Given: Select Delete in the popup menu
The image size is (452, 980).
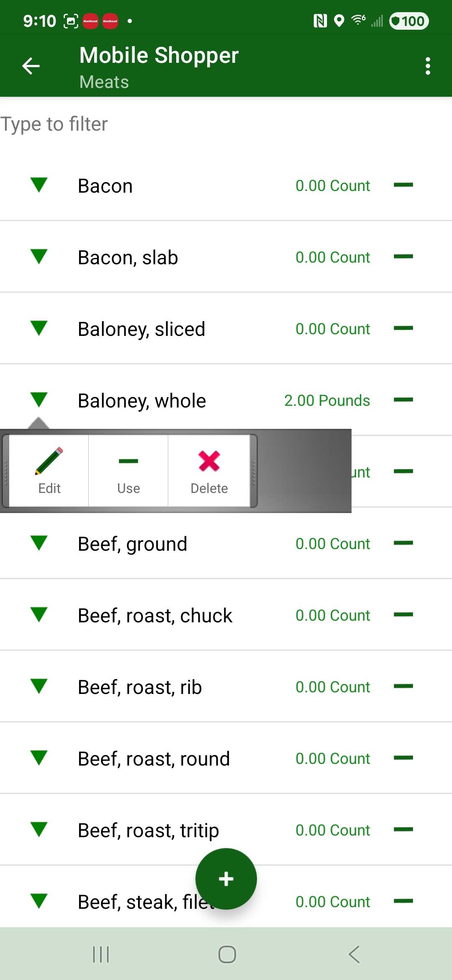Looking at the screenshot, I should point(209,471).
